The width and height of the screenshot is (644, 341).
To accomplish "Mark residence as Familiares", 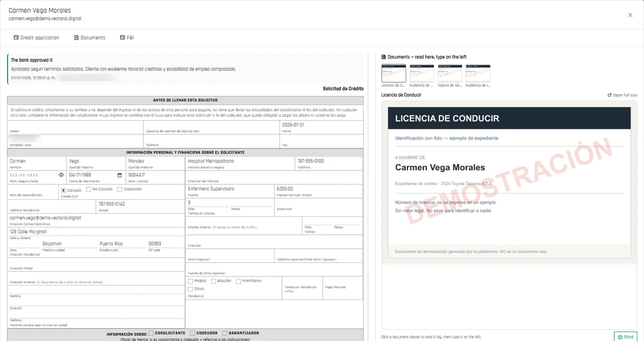I will coord(238,281).
